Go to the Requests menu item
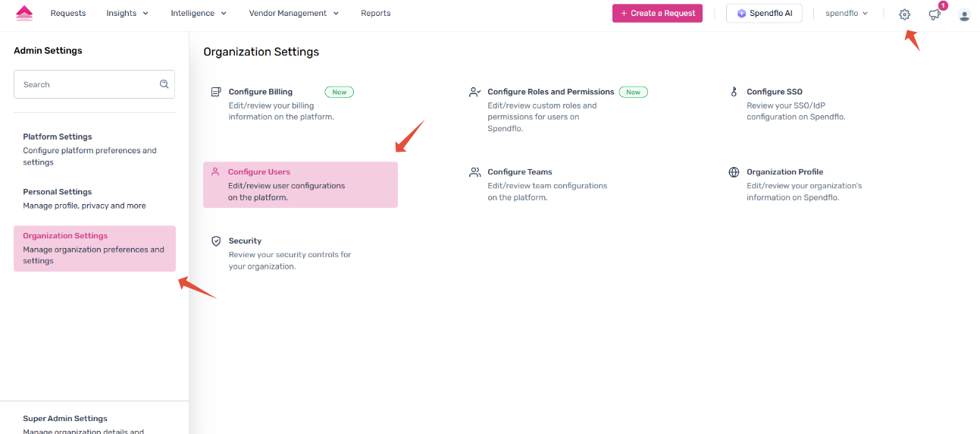This screenshot has width=980, height=434. coord(68,13)
